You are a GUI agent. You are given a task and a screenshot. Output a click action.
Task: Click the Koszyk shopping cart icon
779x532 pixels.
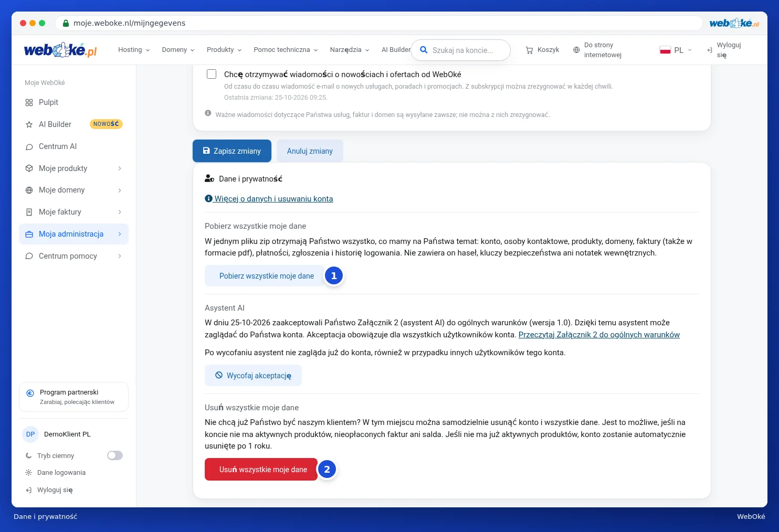529,50
